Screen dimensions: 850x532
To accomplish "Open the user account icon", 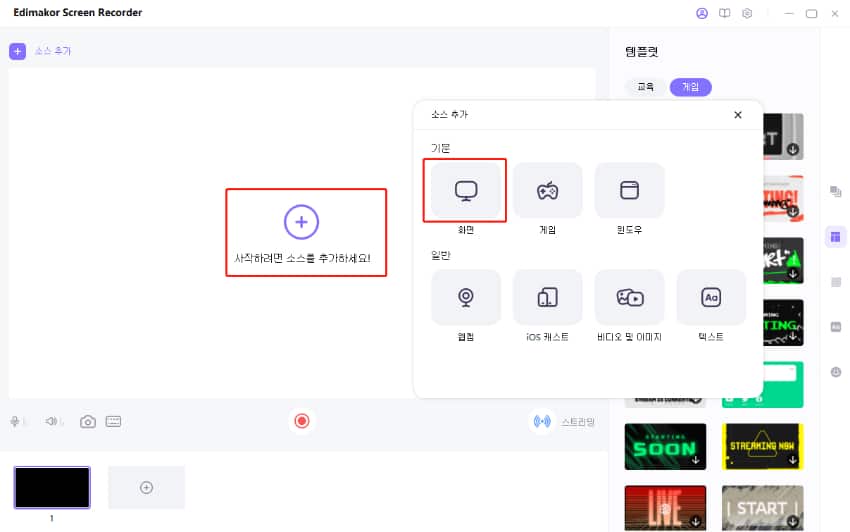I will coord(702,14).
